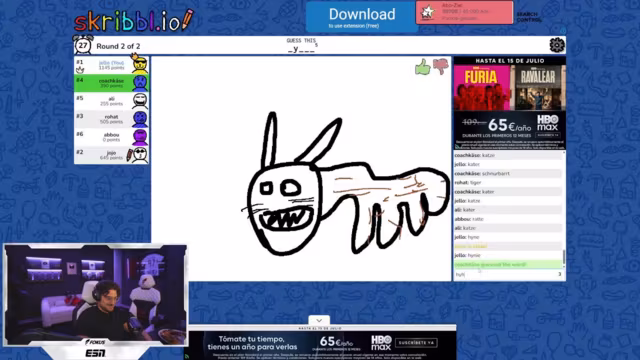Click the star icon in the red banner
The image size is (640, 360).
428,13
